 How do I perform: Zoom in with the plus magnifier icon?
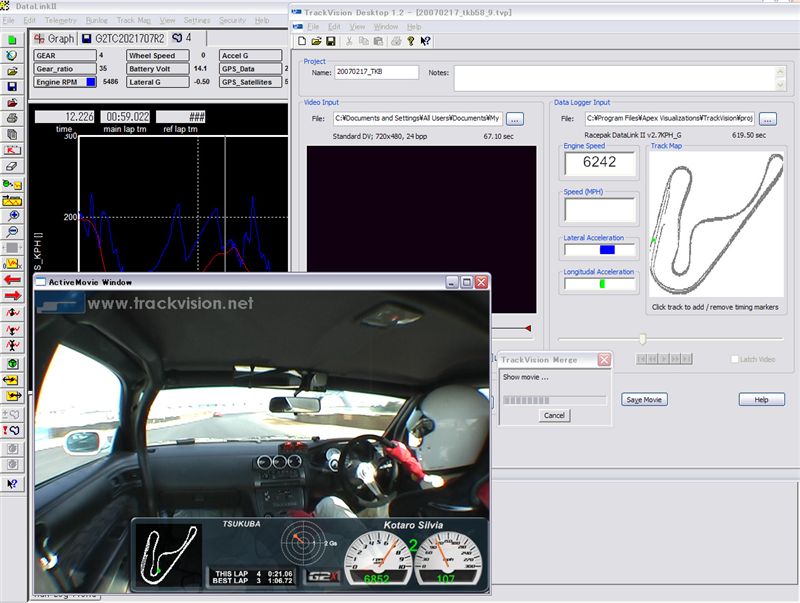(12, 216)
